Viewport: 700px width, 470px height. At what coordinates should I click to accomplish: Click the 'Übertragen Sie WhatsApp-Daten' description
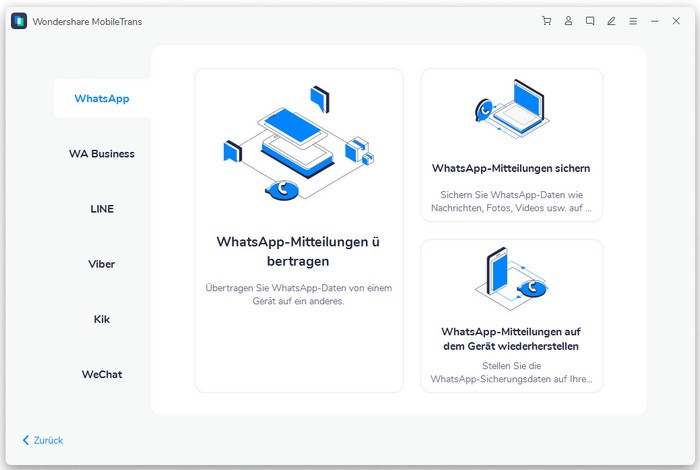299,295
